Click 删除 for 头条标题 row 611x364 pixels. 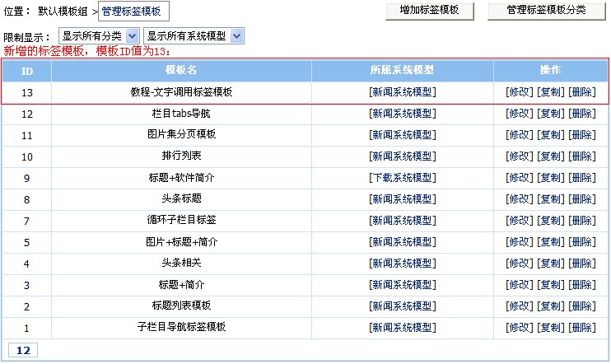(581, 199)
